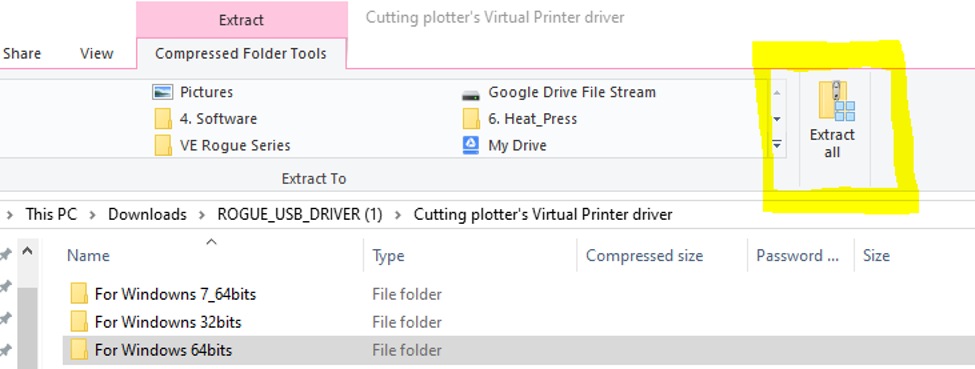This screenshot has width=975, height=369.
Task: Select the For Windows 7_64bits folder icon
Action: 79,294
